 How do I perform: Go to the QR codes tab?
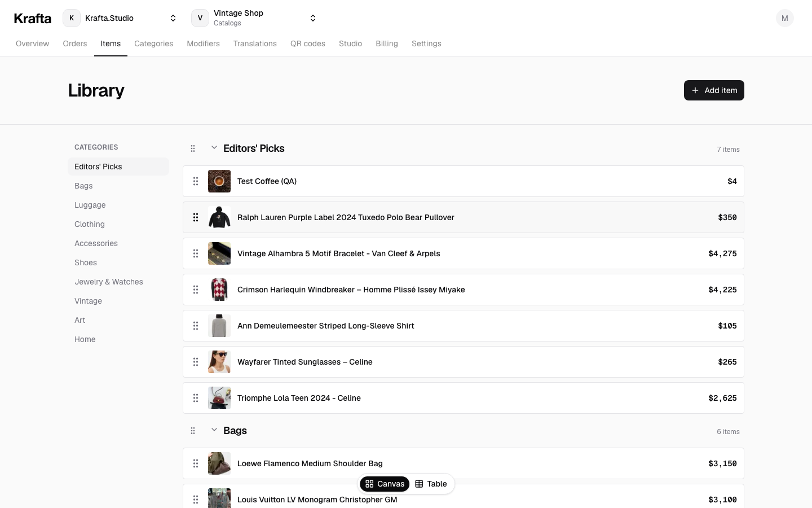308,43
